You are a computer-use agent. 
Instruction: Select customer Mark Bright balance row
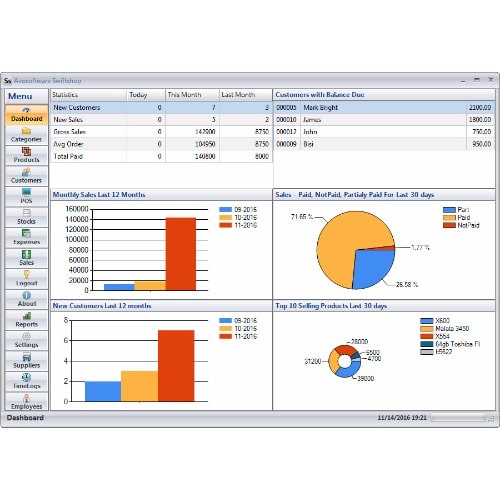(384, 108)
